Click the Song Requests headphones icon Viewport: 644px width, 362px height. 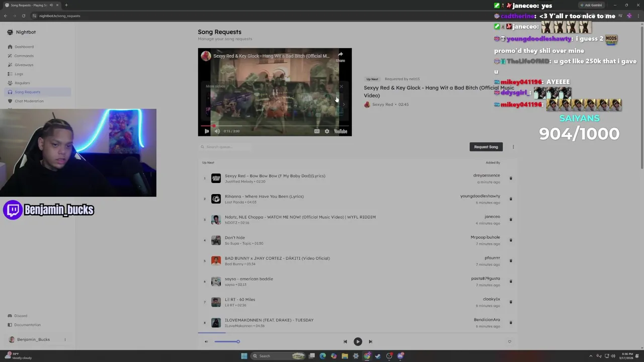[10, 92]
